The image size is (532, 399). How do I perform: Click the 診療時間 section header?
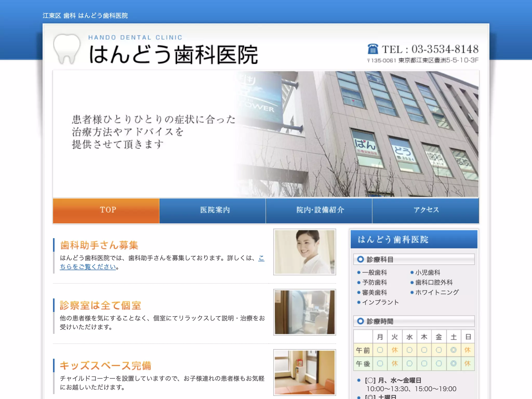(x=414, y=321)
